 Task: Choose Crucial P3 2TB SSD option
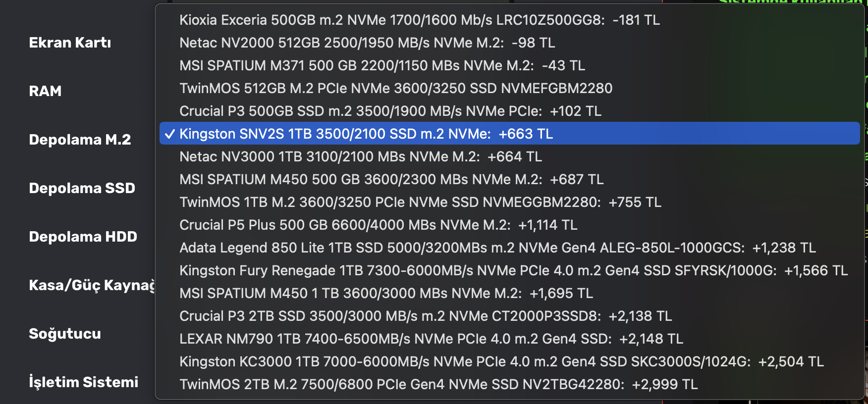[x=425, y=316]
